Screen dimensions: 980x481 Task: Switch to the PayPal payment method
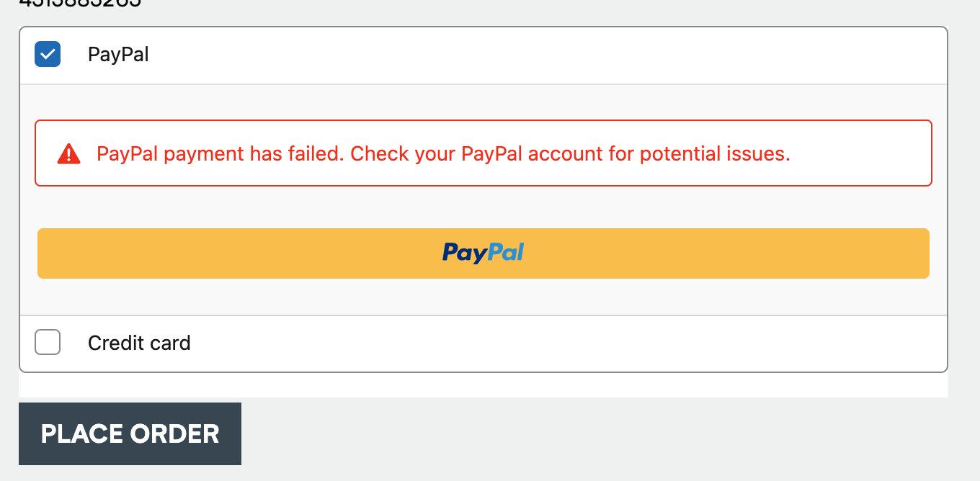coord(117,54)
